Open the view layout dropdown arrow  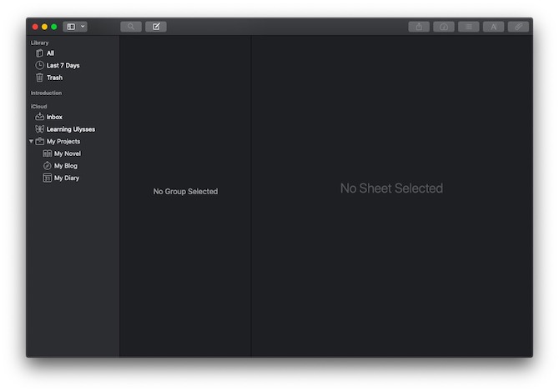coord(83,27)
